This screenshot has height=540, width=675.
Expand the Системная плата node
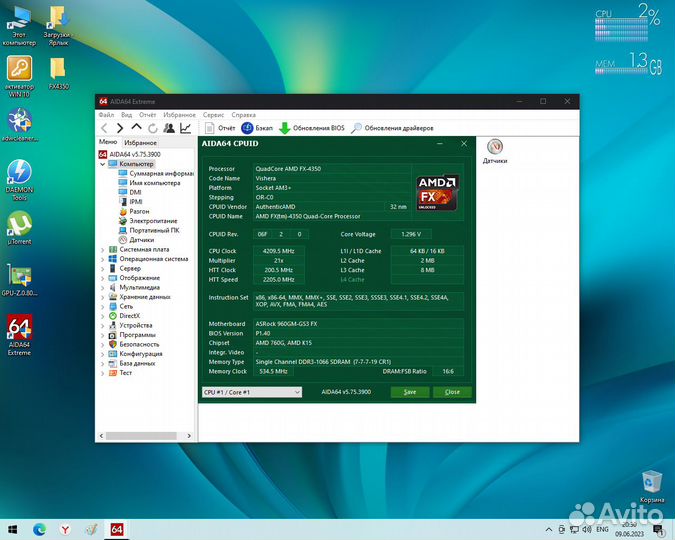pos(102,250)
